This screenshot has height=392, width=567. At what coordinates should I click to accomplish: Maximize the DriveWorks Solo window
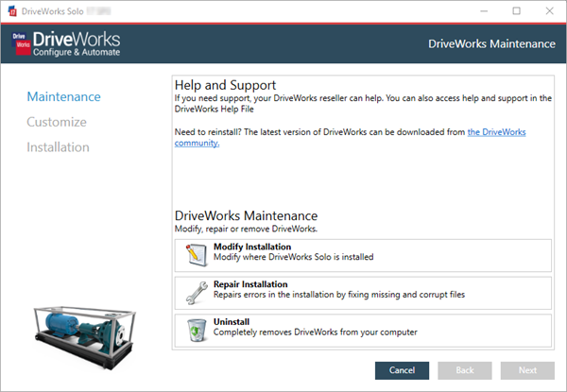[x=516, y=11]
